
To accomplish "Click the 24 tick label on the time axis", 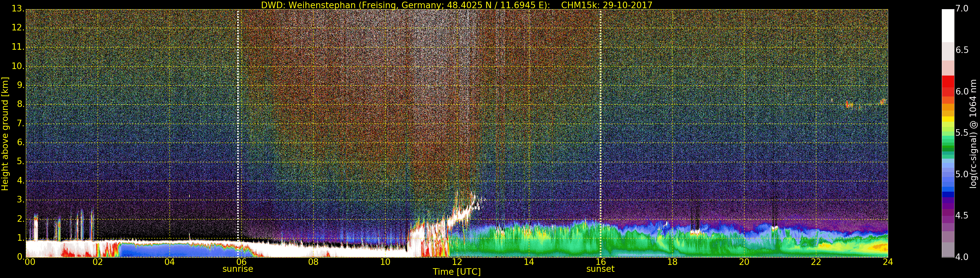I will [x=888, y=262].
